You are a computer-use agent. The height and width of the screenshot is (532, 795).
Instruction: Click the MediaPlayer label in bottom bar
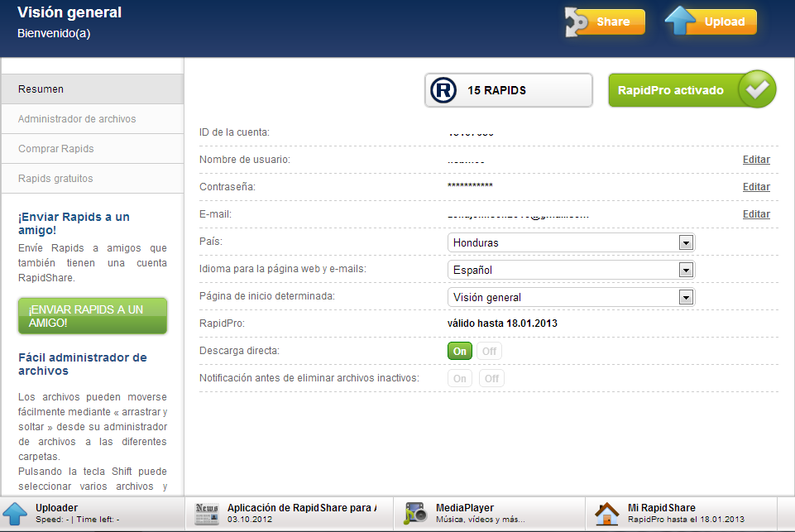[465, 508]
